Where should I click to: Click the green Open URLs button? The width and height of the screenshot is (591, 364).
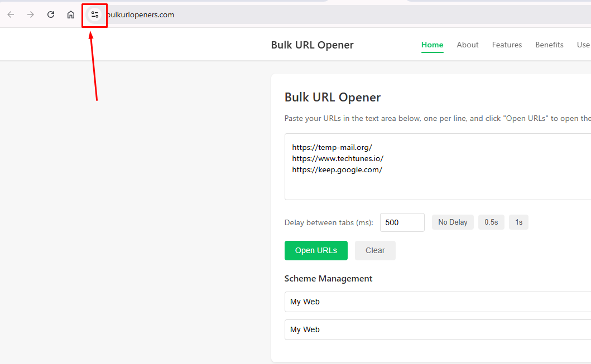pos(316,250)
